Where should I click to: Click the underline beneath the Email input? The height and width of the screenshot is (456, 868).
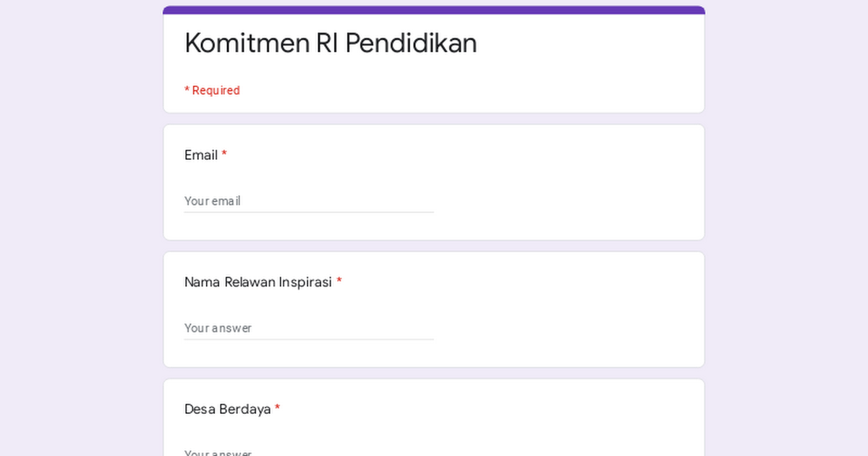coord(309,211)
